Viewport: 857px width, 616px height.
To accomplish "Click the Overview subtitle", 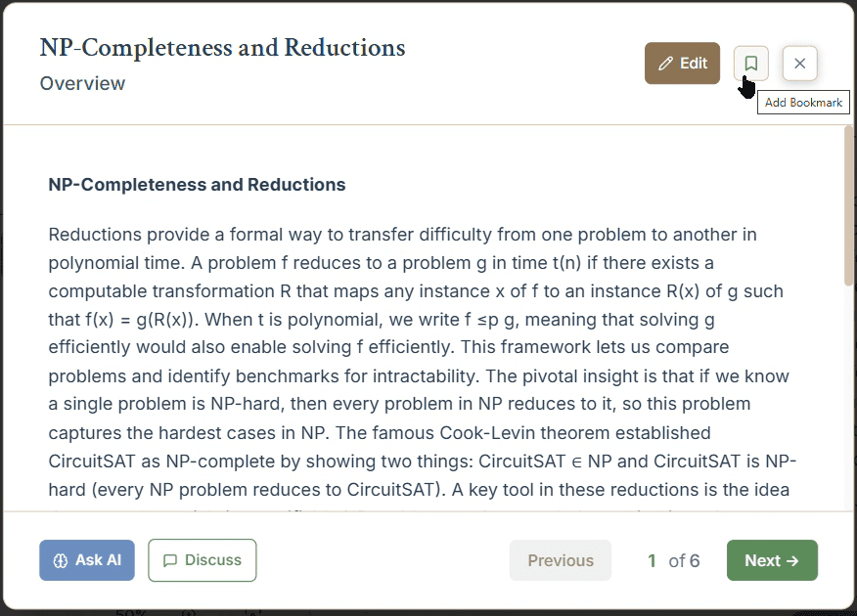I will tap(82, 83).
